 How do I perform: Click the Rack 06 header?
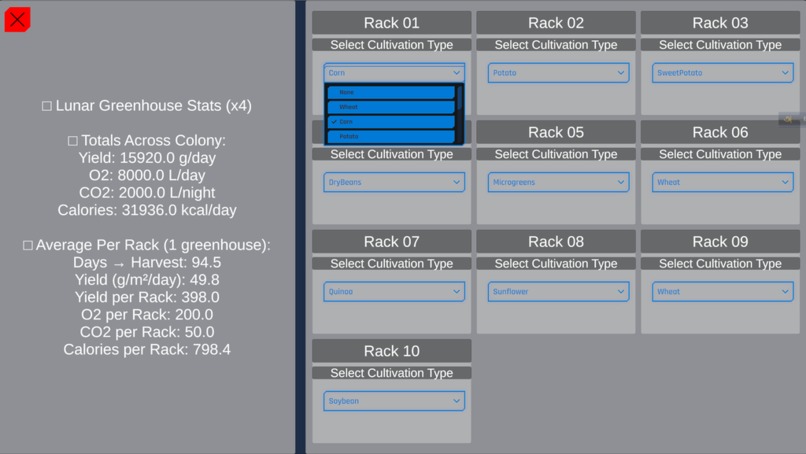click(720, 132)
